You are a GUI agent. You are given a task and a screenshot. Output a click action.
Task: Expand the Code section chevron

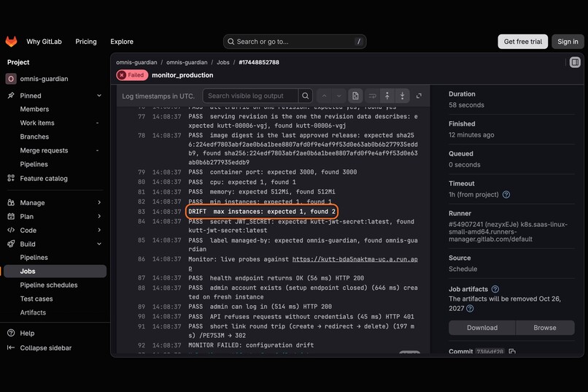pyautogui.click(x=99, y=230)
